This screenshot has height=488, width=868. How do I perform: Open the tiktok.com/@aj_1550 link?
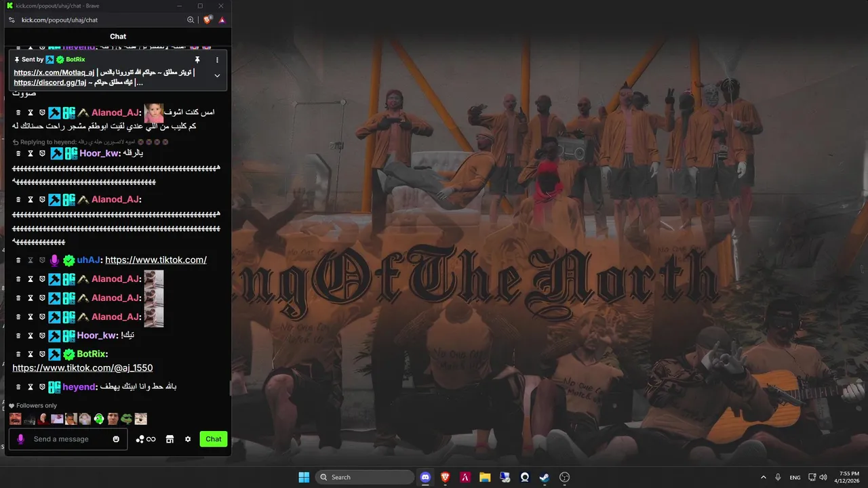[82, 368]
